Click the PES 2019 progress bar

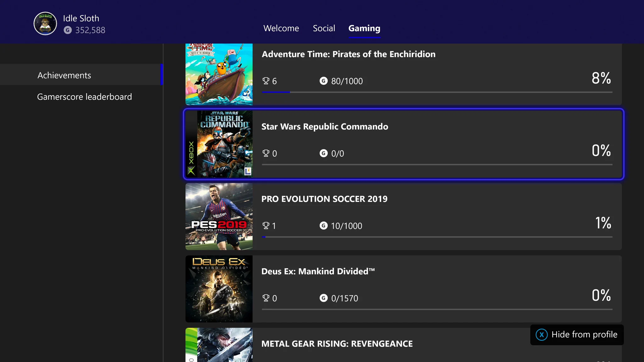click(437, 237)
